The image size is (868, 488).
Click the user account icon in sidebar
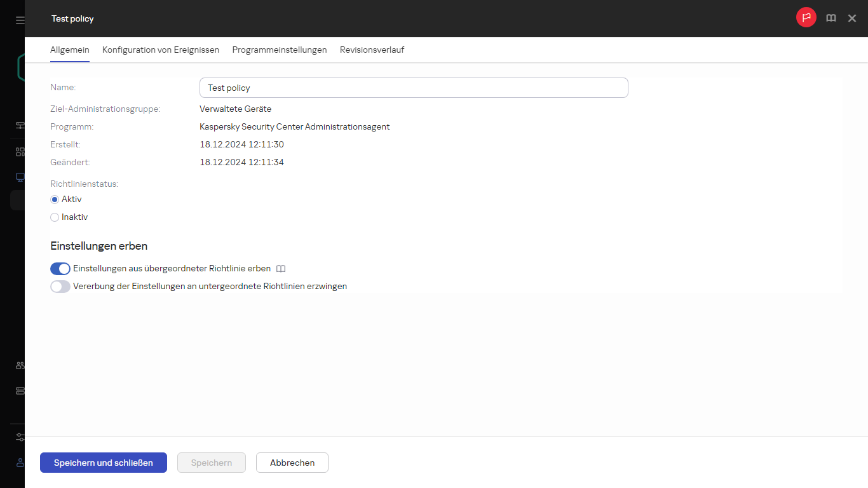[x=20, y=463]
